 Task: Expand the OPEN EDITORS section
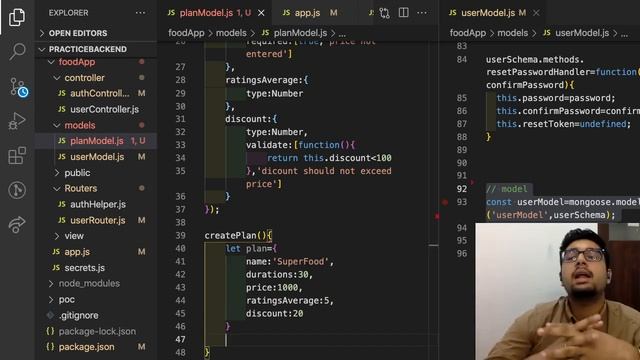(x=96, y=33)
